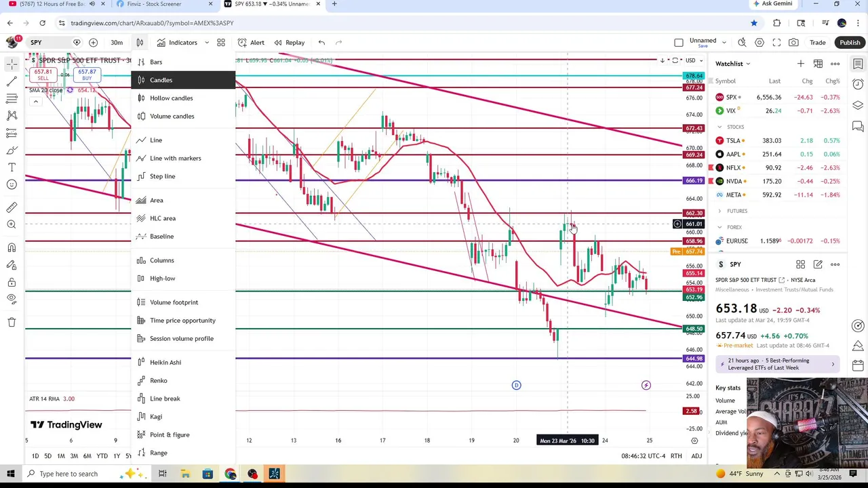Open the chat sidebar panel
This screenshot has width=868, height=488.
coord(858,127)
